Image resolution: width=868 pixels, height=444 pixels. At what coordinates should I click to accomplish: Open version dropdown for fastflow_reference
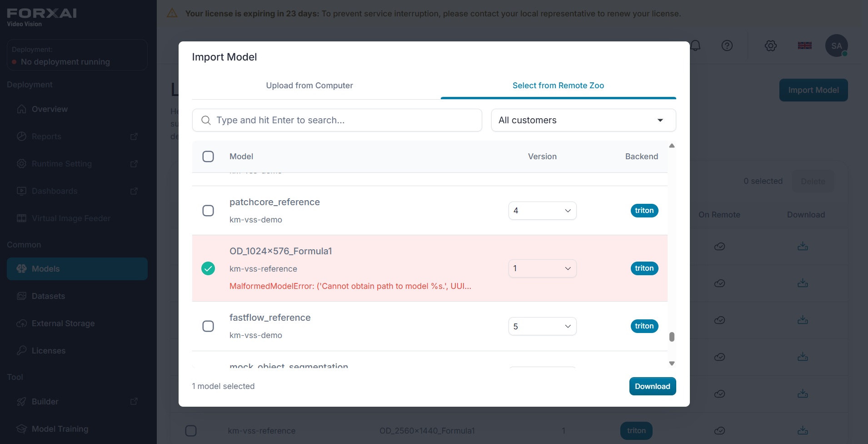click(542, 326)
